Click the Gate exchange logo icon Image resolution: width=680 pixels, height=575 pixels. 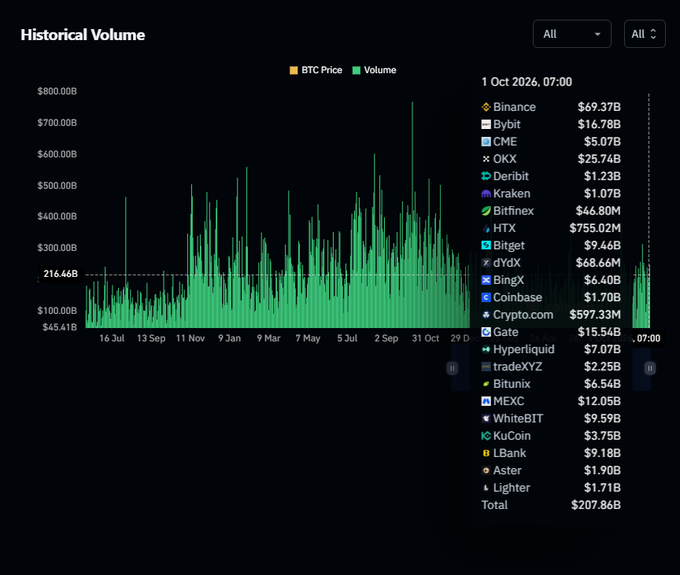coord(486,332)
